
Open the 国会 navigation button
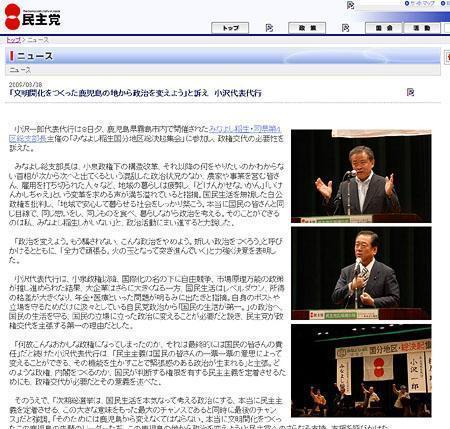pos(384,28)
